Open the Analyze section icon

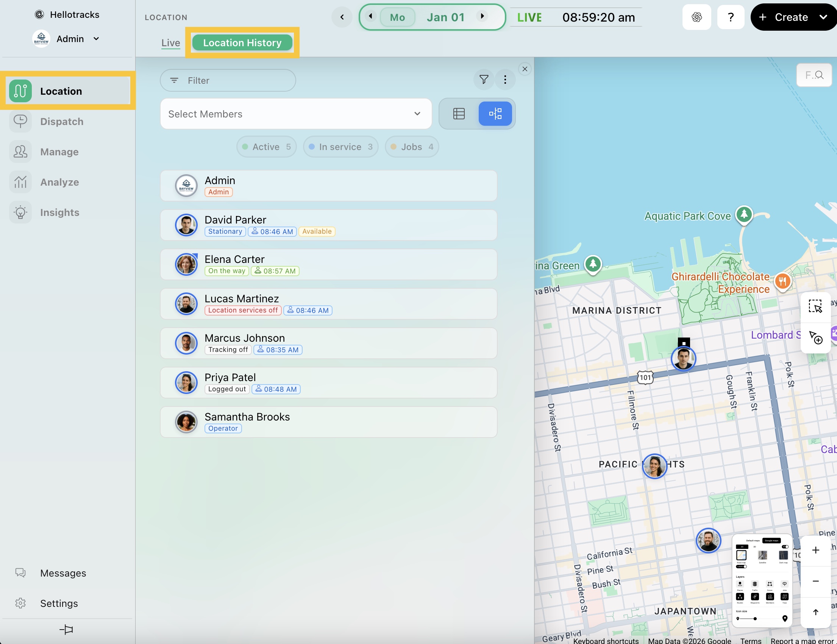[20, 182]
